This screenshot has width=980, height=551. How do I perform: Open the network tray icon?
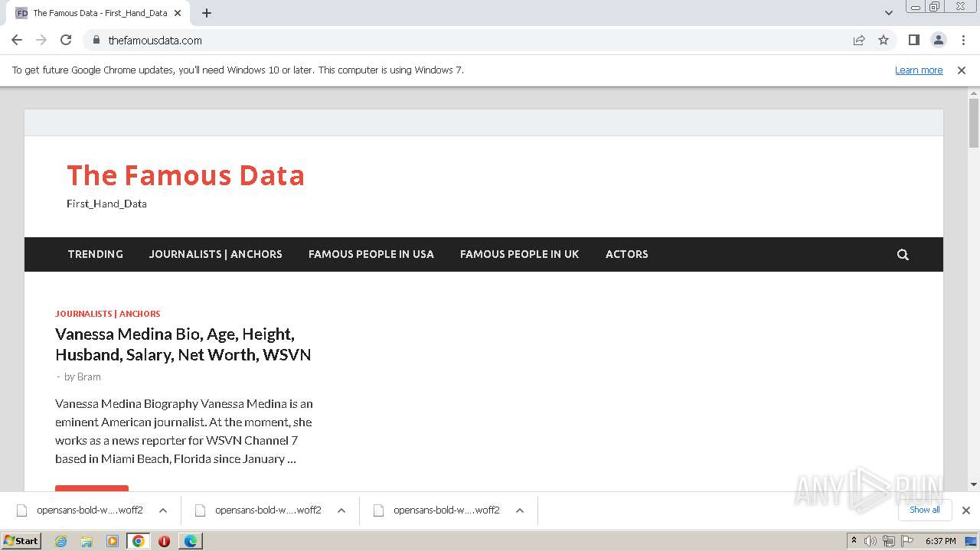pos(889,541)
